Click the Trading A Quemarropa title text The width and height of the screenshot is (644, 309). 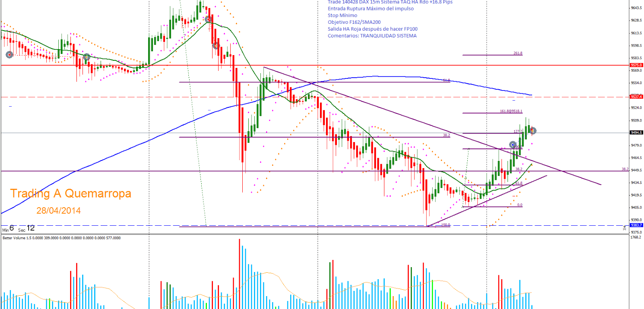tap(71, 194)
